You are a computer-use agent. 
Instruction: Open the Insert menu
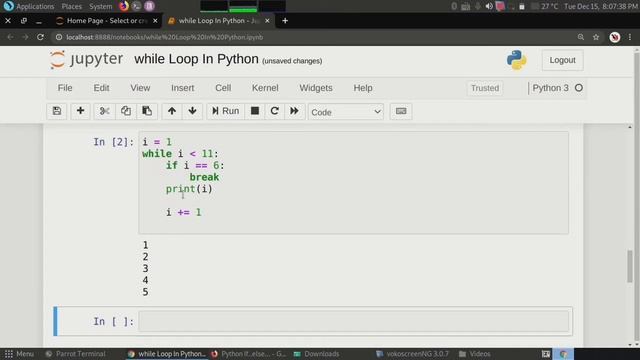click(182, 88)
